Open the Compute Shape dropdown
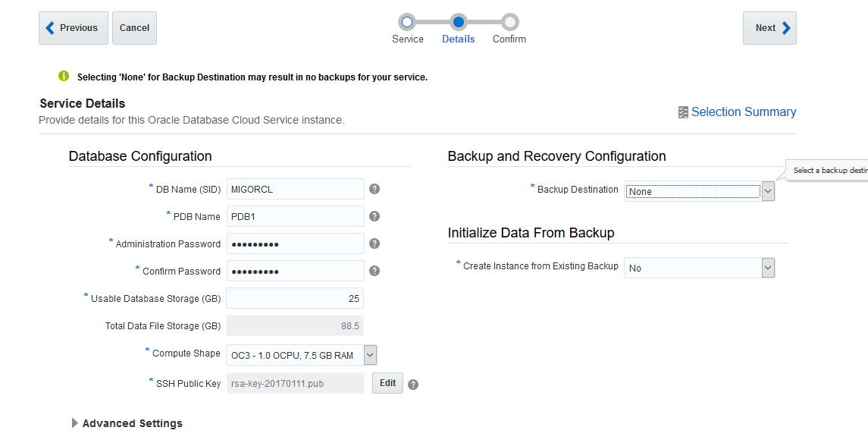868x443 pixels. pyautogui.click(x=370, y=355)
